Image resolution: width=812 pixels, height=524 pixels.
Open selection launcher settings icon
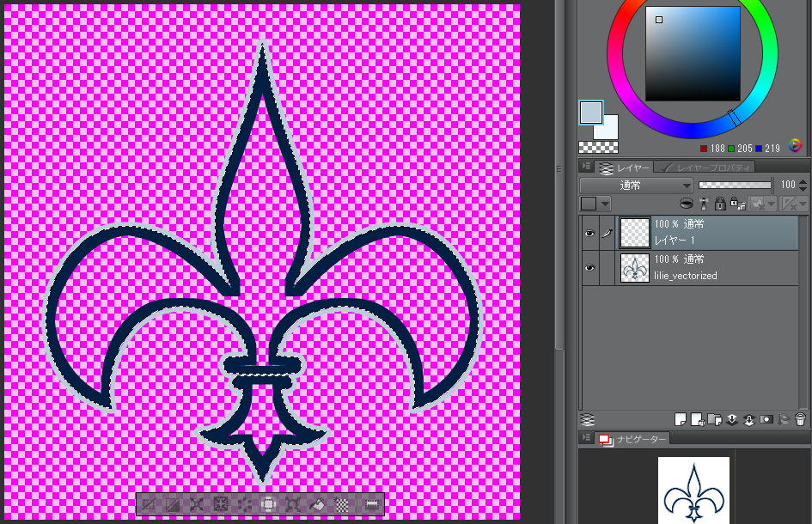[371, 504]
